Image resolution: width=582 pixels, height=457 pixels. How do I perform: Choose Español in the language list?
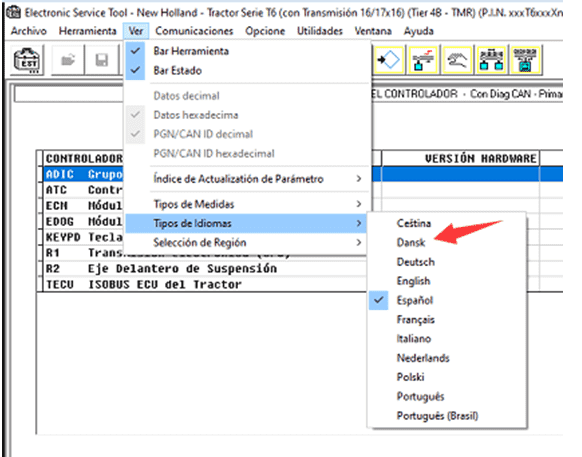tap(447, 300)
